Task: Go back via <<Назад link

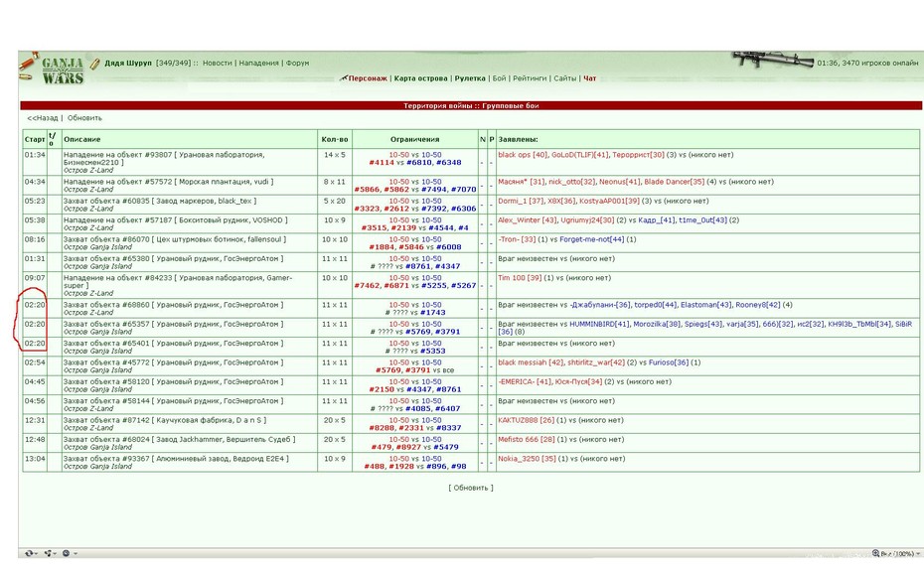Action: coord(43,118)
